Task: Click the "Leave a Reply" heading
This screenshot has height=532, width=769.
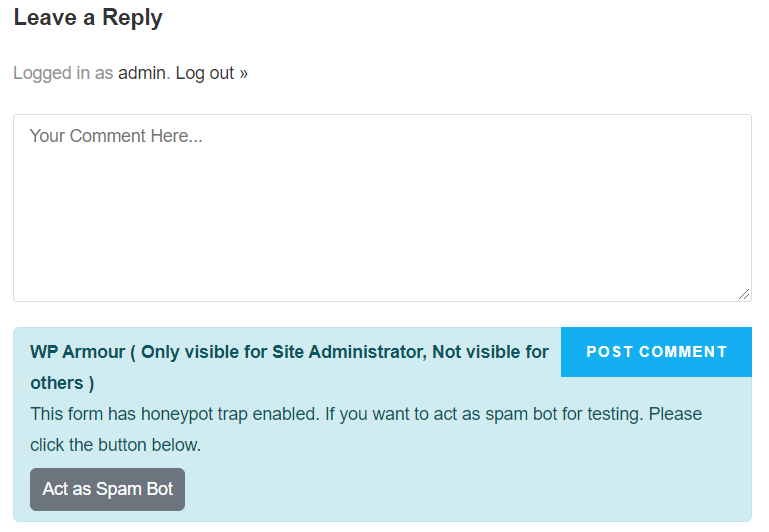Action: (x=88, y=18)
